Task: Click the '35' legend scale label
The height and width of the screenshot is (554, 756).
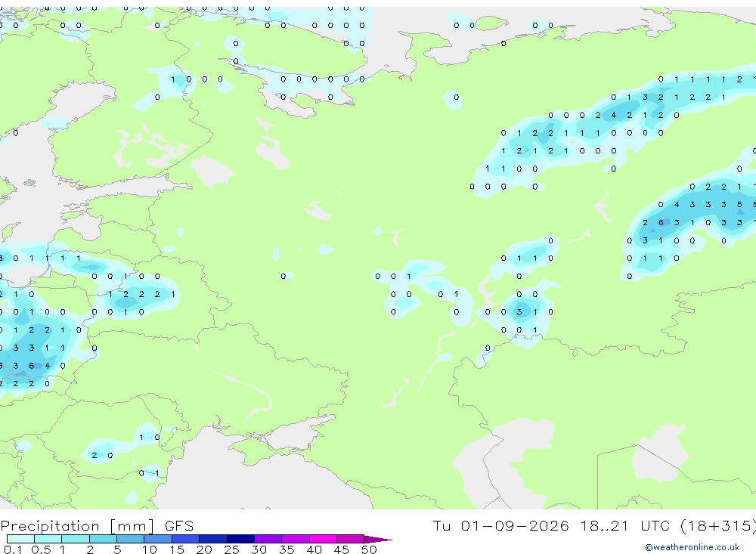Action: pos(287,549)
